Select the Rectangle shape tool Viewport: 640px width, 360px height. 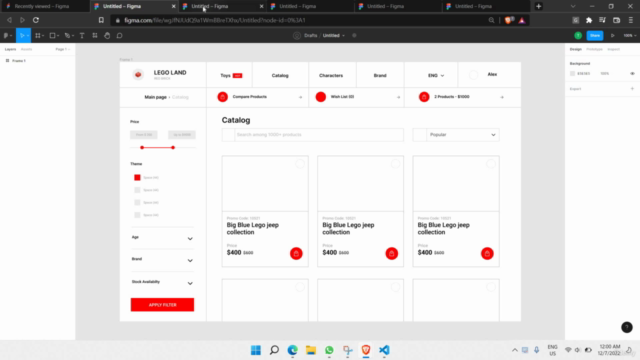pos(52,36)
